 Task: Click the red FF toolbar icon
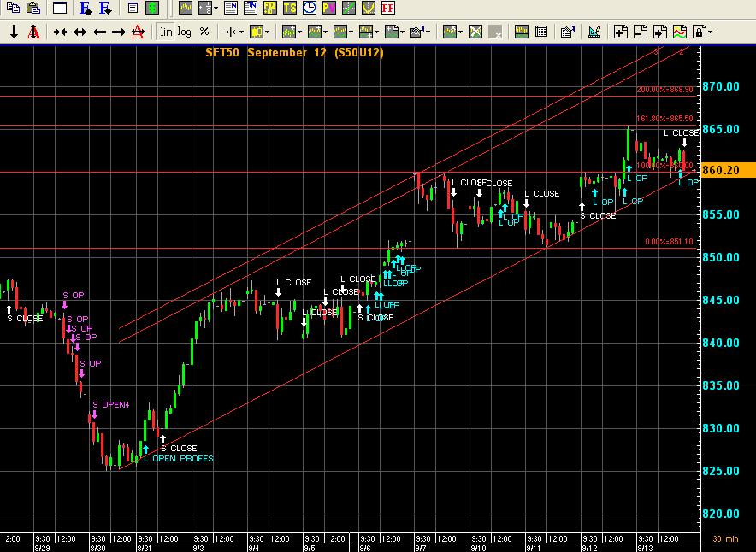[x=387, y=9]
